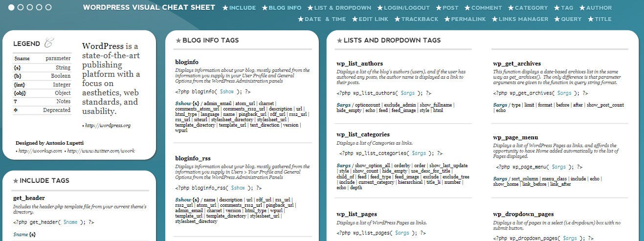Open the AUTHOR section link
The image size is (644, 241).
coord(599,8)
